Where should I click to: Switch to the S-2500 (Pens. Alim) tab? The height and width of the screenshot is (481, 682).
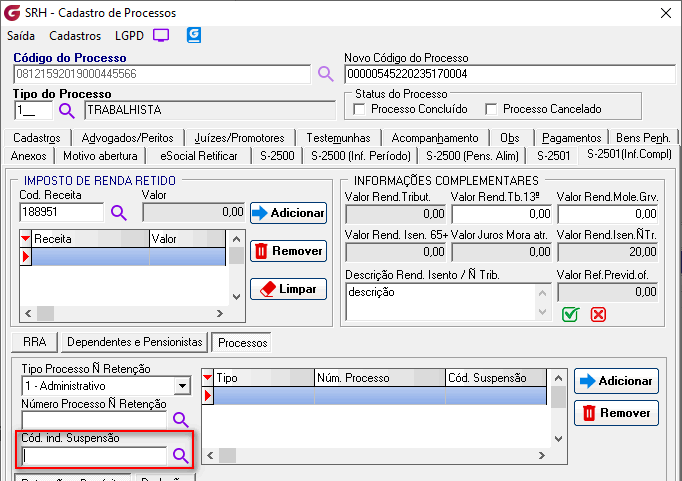coord(472,155)
